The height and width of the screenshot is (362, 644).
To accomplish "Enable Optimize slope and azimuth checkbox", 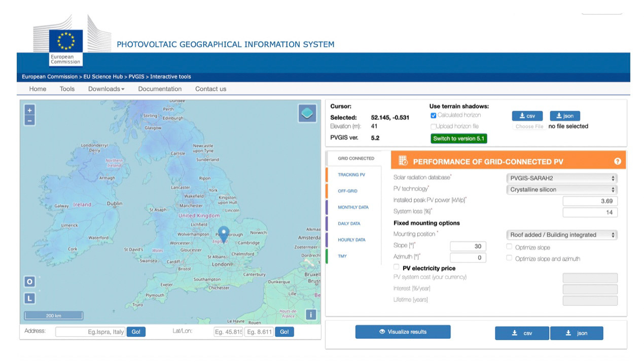I will [510, 258].
